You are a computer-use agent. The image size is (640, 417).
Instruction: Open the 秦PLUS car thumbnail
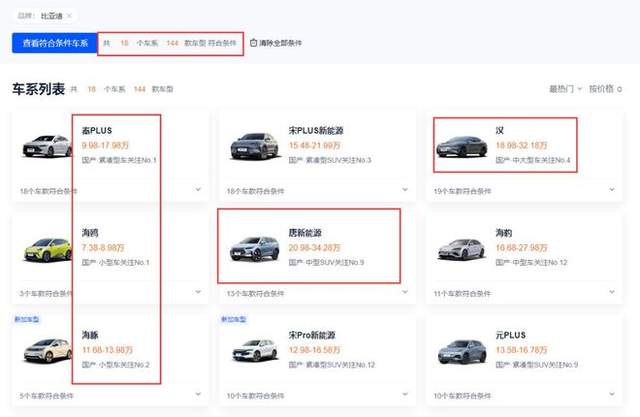[47, 146]
